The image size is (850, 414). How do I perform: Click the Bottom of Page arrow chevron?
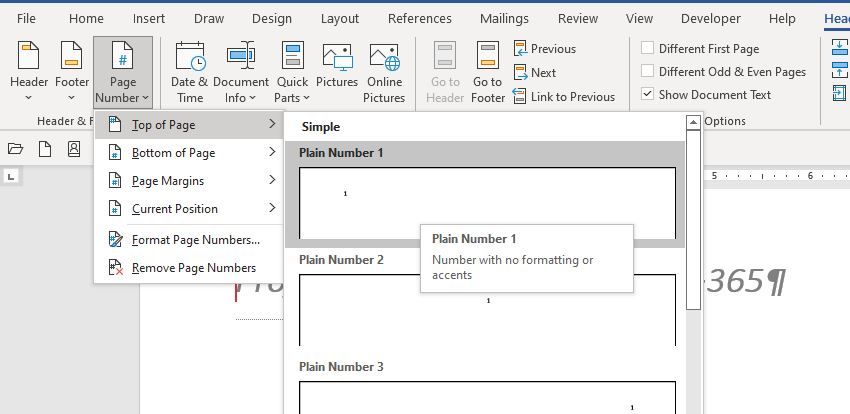click(272, 152)
